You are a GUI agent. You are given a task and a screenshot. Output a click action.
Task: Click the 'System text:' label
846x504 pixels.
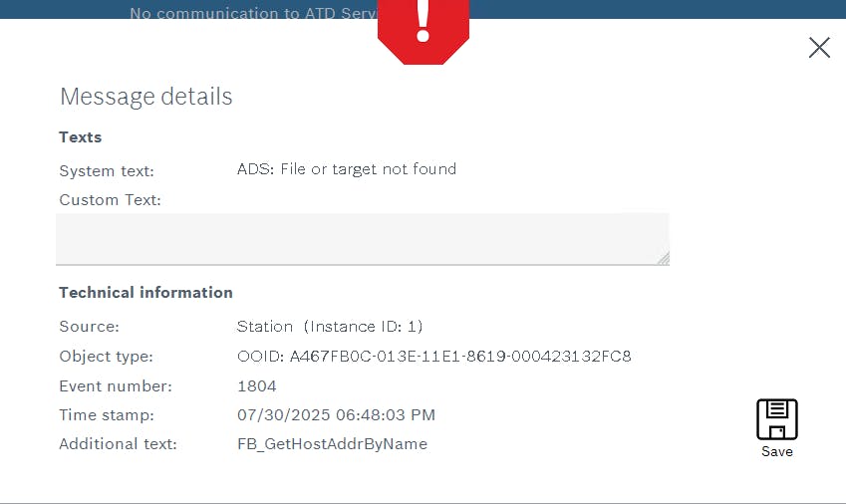point(107,171)
